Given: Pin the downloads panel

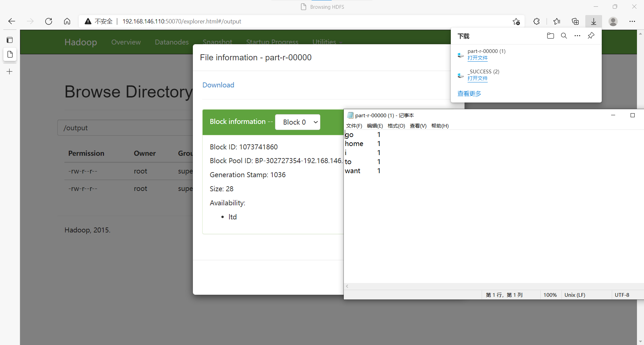Looking at the screenshot, I should click(x=591, y=36).
